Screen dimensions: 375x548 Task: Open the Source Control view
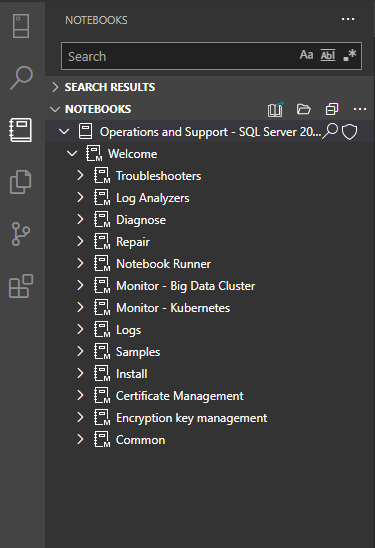pyautogui.click(x=21, y=234)
